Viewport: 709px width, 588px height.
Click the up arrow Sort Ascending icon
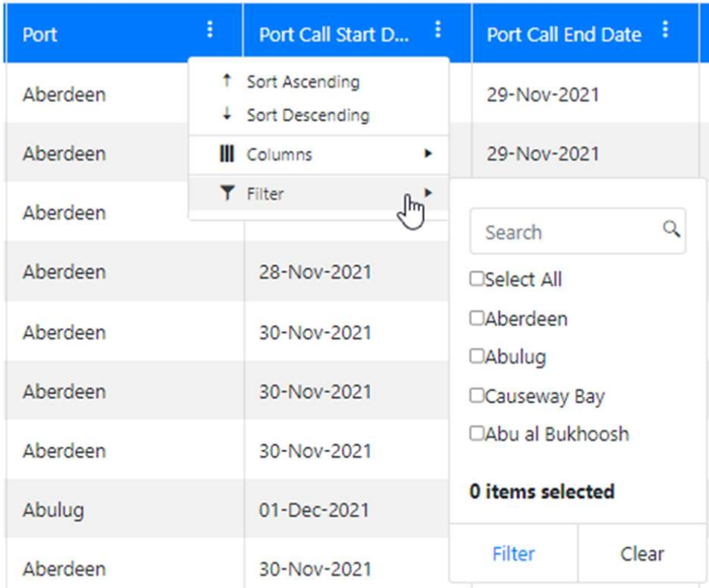point(228,81)
